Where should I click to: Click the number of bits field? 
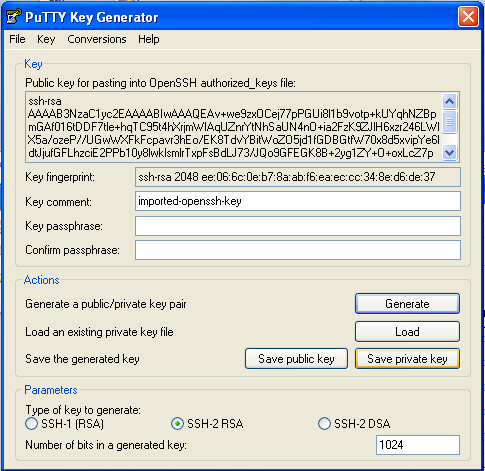418,445
